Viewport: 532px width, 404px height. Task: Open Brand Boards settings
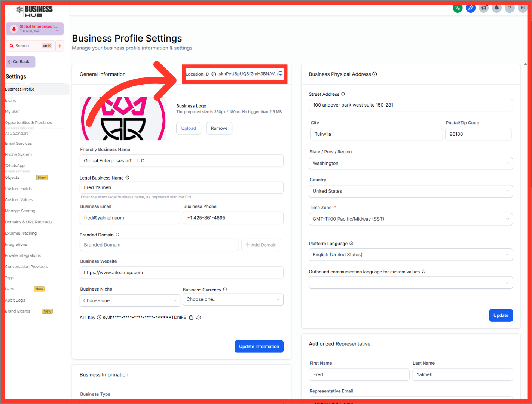point(18,311)
